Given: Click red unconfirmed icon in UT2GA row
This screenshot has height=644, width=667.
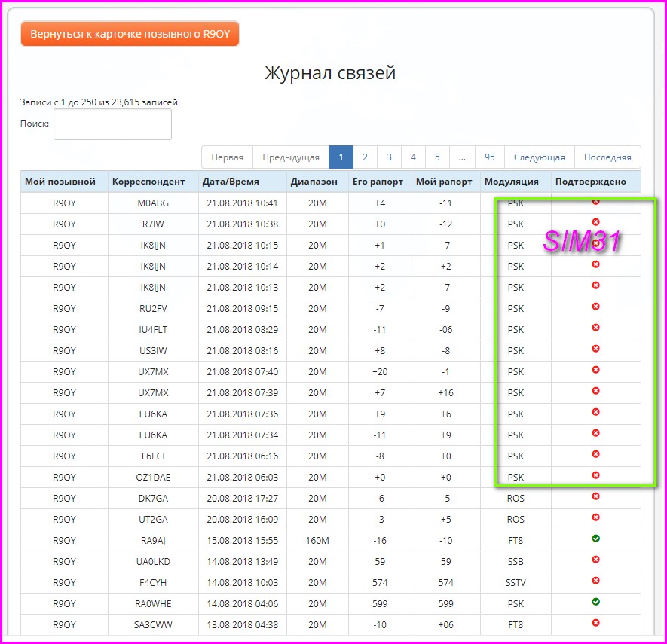Looking at the screenshot, I should pyautogui.click(x=595, y=518).
